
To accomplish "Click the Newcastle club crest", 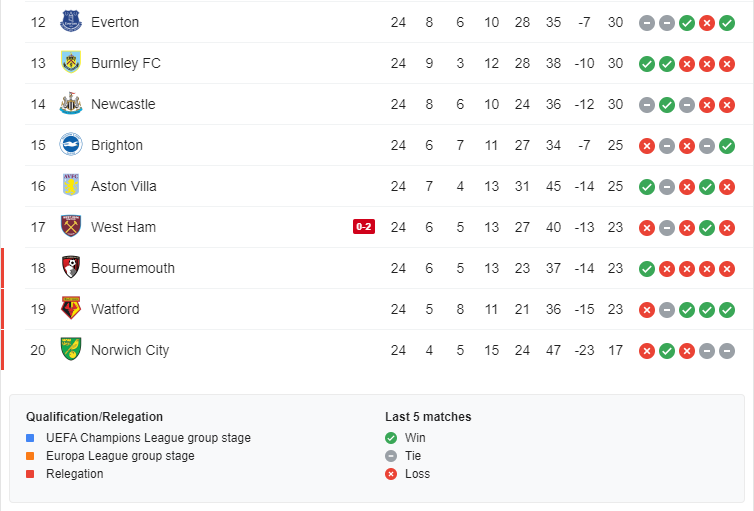I will tap(70, 104).
